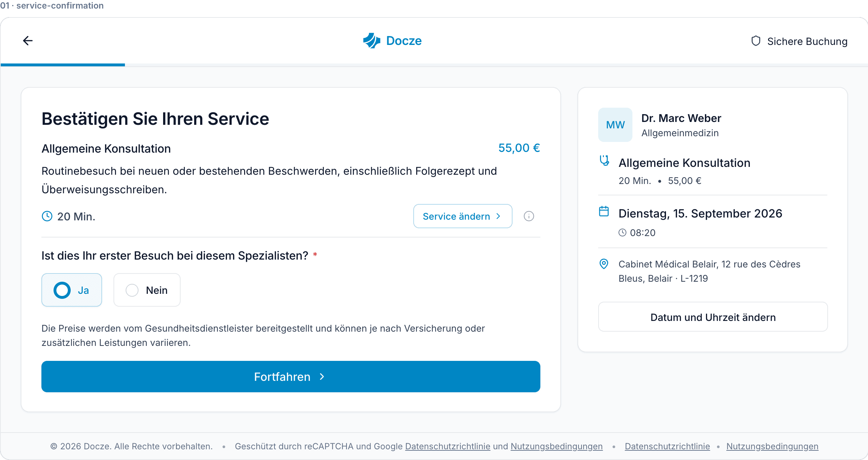This screenshot has width=868, height=460.
Task: Click the stethoscope icon in summary card
Action: [604, 160]
